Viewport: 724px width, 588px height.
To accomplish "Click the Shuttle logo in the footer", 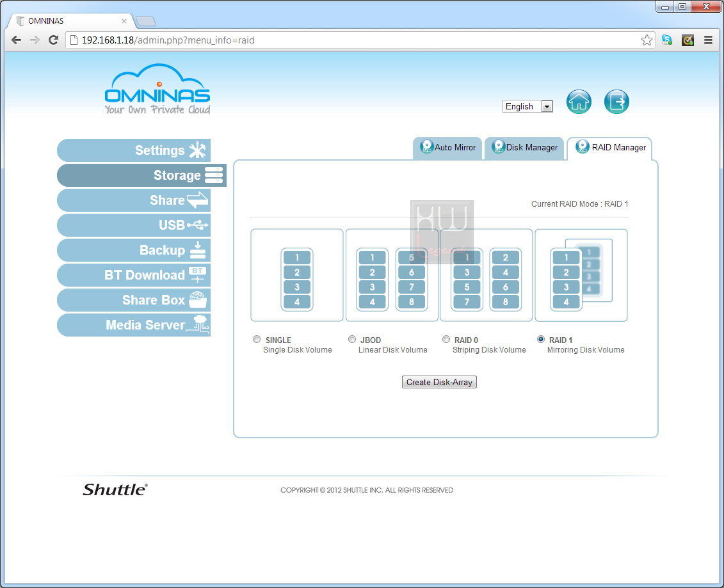I will click(115, 489).
